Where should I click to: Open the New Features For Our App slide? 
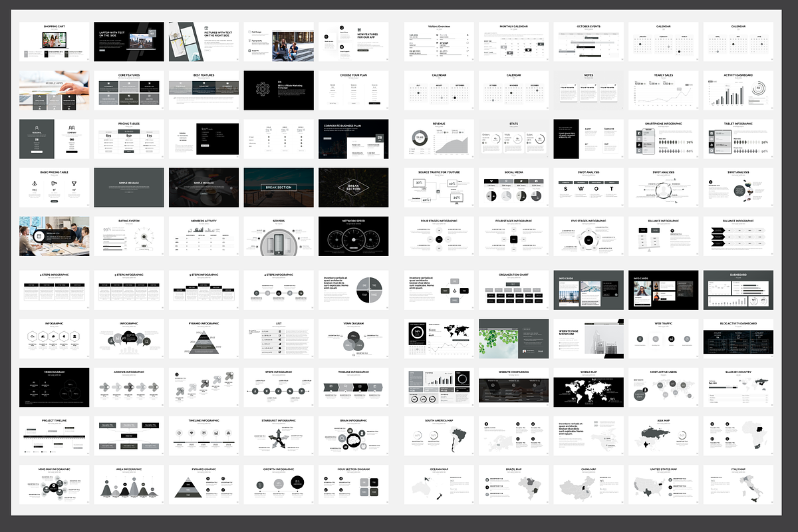click(x=354, y=42)
